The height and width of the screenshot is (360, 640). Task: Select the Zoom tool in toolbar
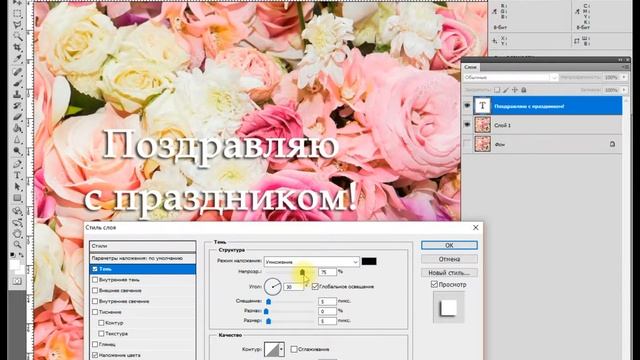(17, 245)
